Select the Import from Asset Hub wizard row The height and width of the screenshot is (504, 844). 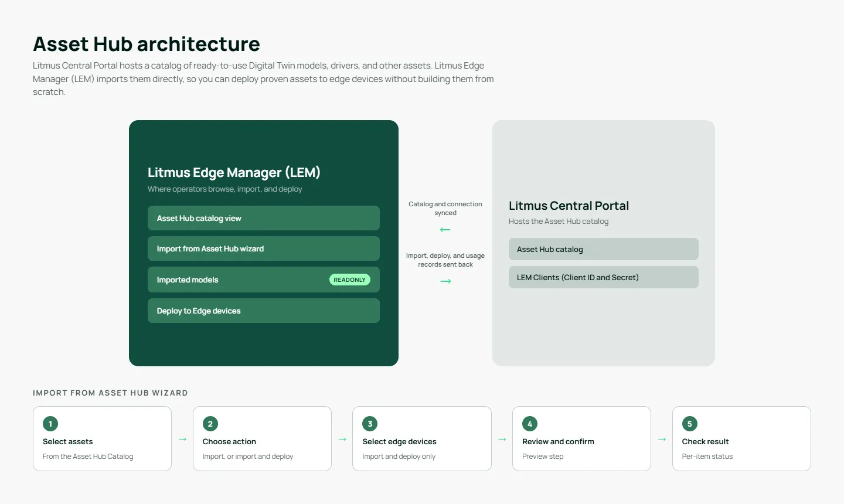264,248
